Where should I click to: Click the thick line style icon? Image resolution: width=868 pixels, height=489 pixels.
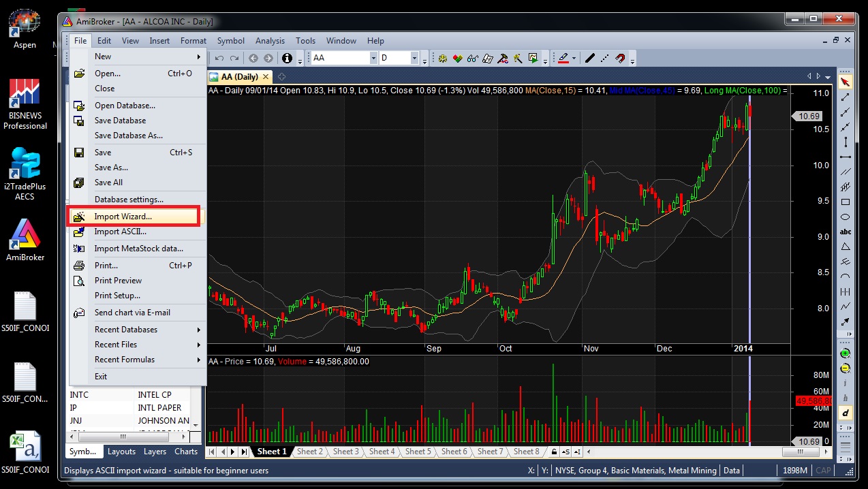tap(590, 59)
